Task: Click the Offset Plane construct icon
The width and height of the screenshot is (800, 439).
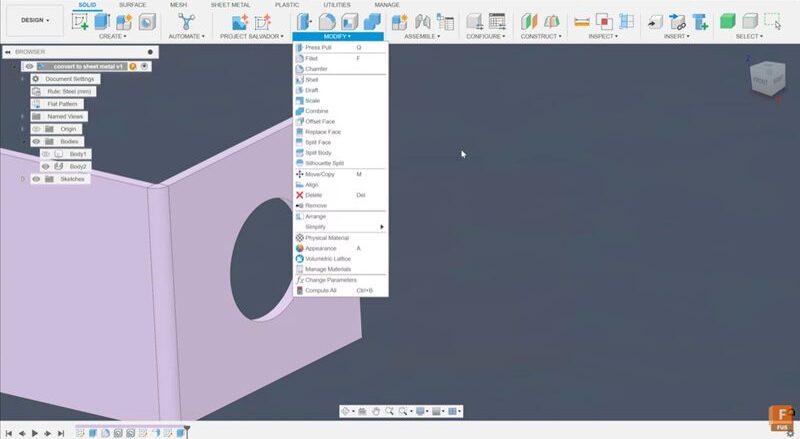Action: [529, 21]
